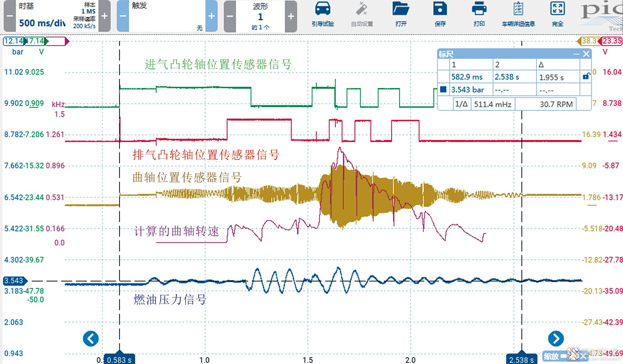Increase timebase with plus button
Image resolution: width=623 pixels, height=364 pixels.
click(105, 16)
